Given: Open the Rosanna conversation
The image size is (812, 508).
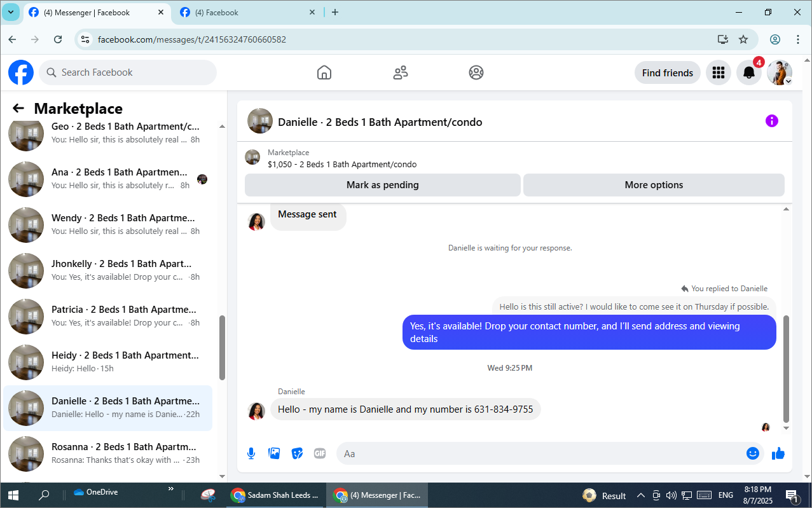Looking at the screenshot, I should pyautogui.click(x=108, y=453).
